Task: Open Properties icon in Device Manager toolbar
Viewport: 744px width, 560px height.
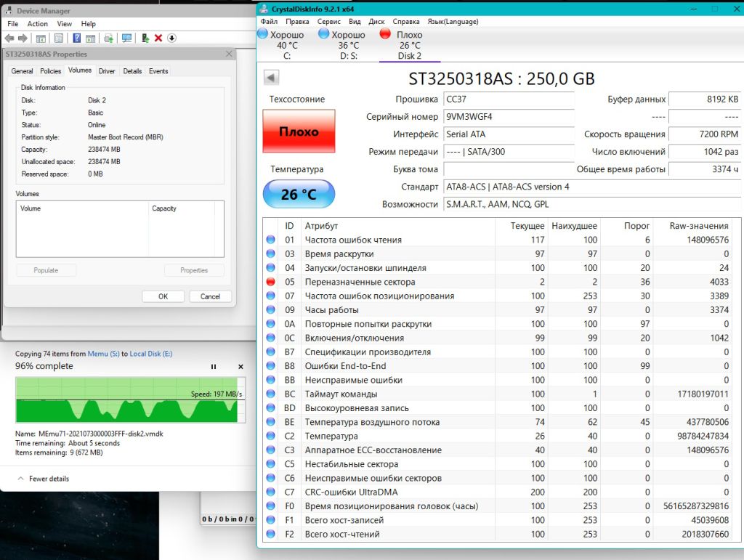Action: point(58,38)
